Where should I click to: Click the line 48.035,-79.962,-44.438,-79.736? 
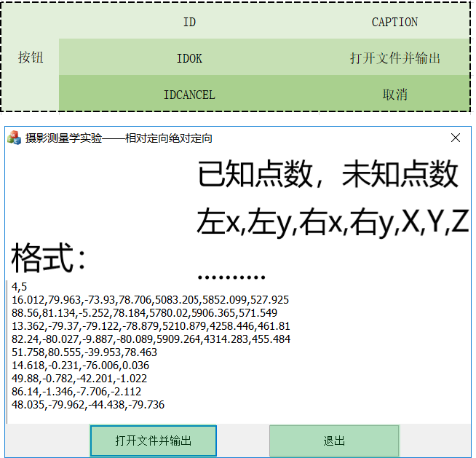coord(88,404)
